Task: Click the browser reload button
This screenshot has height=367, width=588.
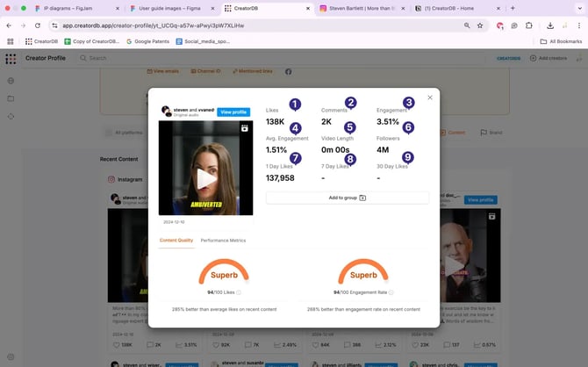Action: pyautogui.click(x=38, y=25)
